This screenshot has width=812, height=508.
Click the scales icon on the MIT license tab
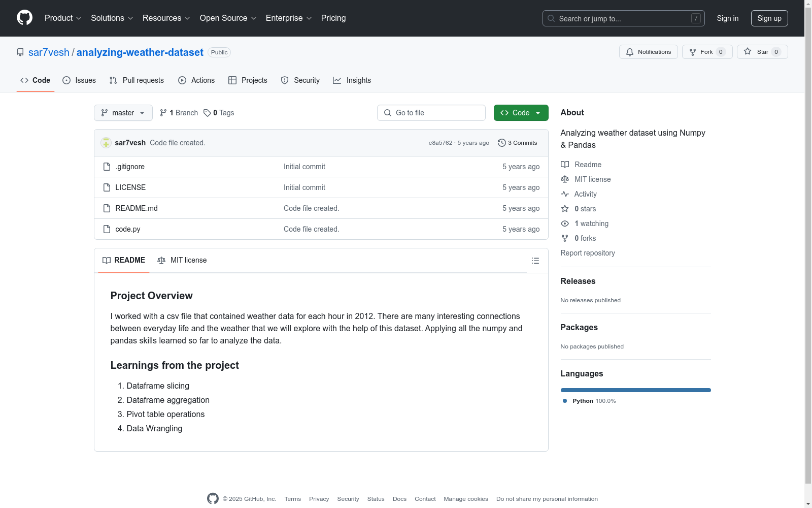pyautogui.click(x=161, y=260)
